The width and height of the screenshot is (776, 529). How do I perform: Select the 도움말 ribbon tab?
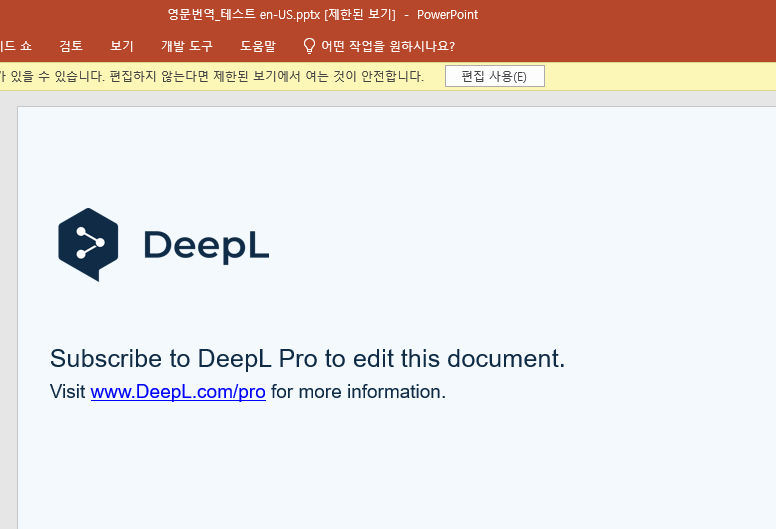click(258, 46)
